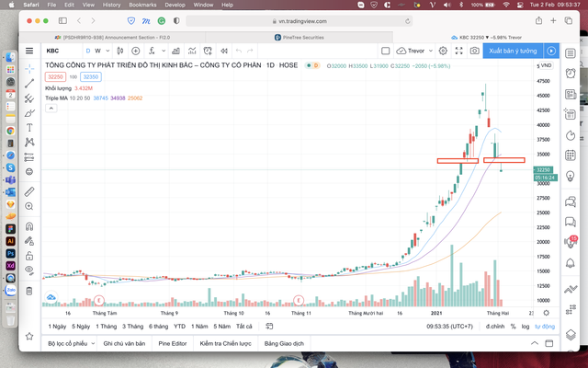Select the W weekly interval
The image size is (588, 368).
point(97,51)
